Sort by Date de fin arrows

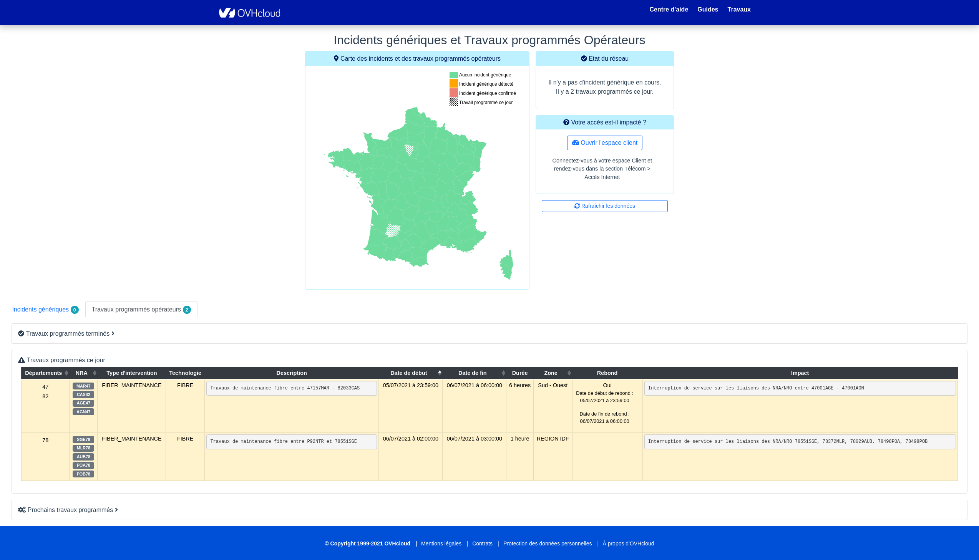[x=503, y=373]
